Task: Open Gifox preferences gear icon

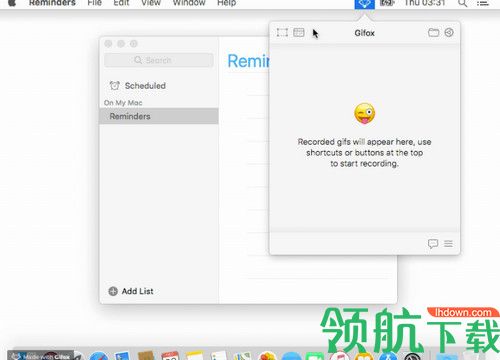Action: [x=449, y=32]
